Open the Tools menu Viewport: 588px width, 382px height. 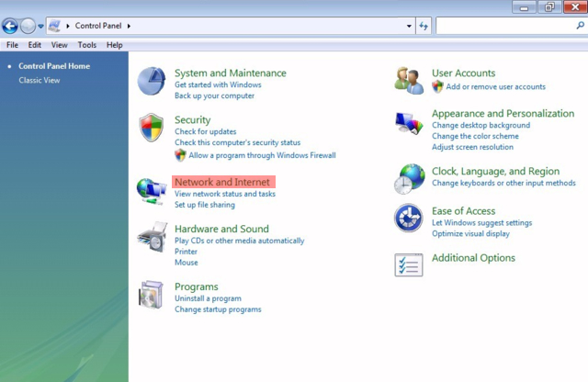[87, 45]
